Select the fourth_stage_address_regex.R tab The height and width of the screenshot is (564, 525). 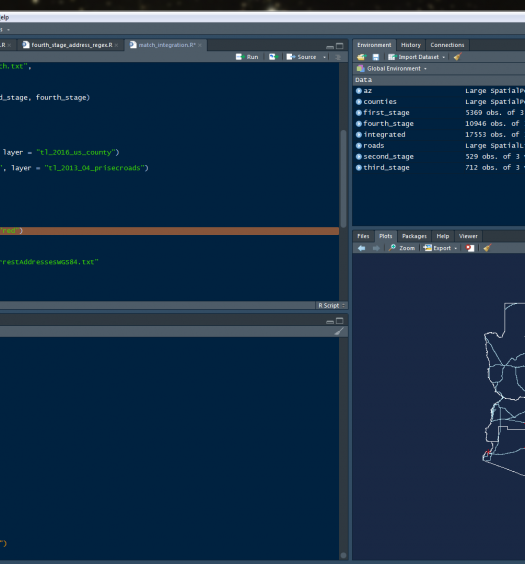pyautogui.click(x=71, y=45)
